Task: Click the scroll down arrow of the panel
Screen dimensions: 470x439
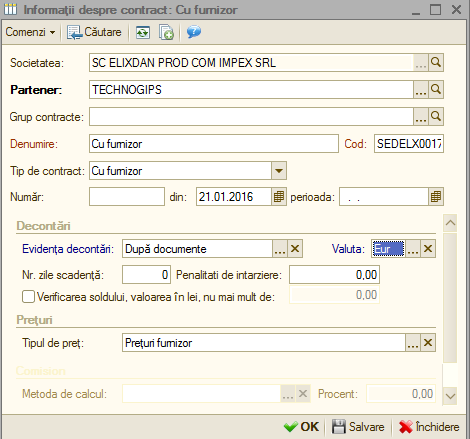Action: coord(450,396)
